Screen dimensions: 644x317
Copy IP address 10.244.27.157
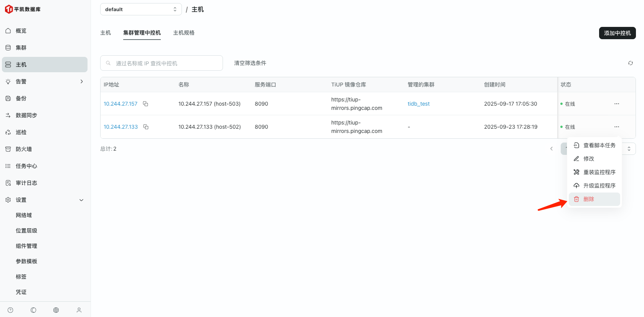pyautogui.click(x=145, y=104)
